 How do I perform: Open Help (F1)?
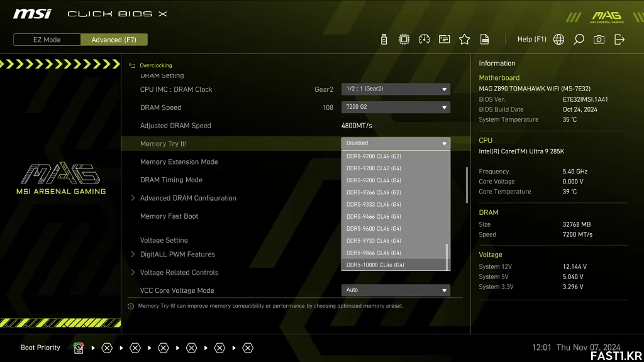pyautogui.click(x=531, y=39)
